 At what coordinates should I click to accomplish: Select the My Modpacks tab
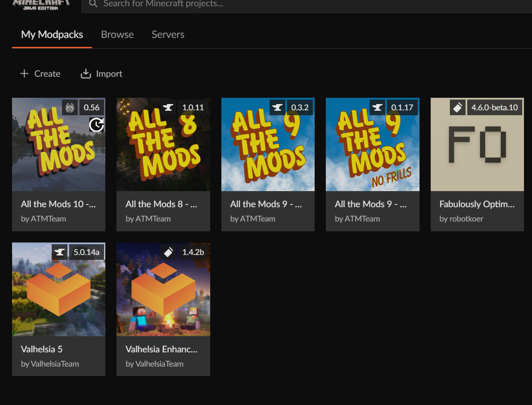52,35
